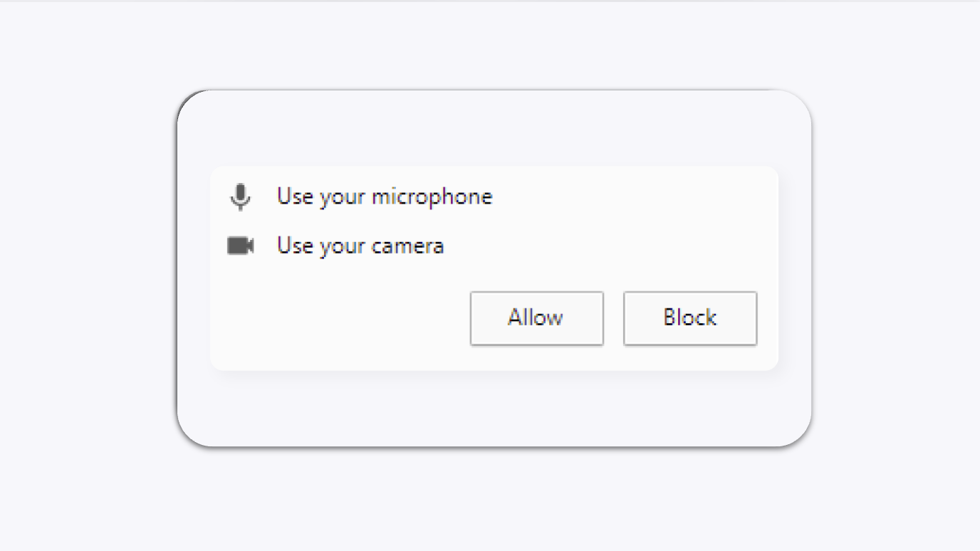This screenshot has height=551, width=980.
Task: Choose Allow in the permission dialog
Action: point(537,318)
